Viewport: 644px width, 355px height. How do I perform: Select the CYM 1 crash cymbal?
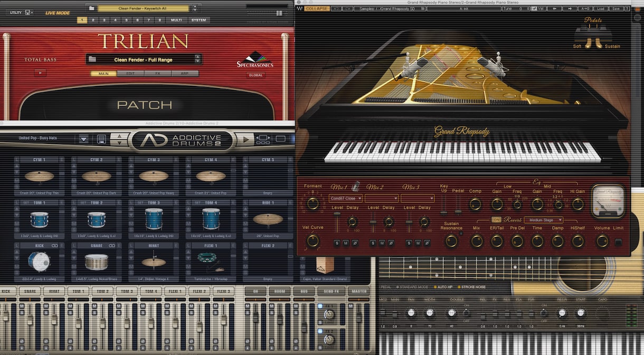[39, 176]
